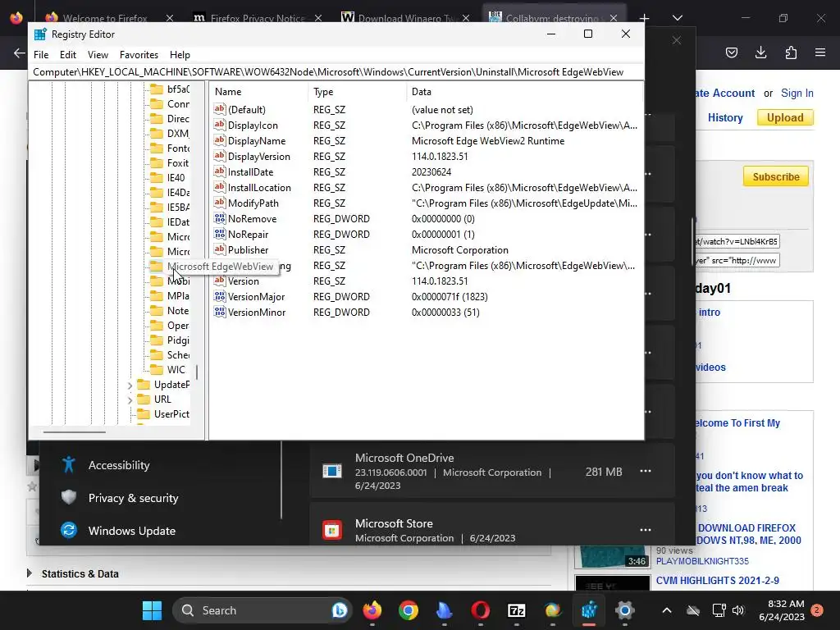Open Privacy & security settings
The height and width of the screenshot is (630, 840).
(x=133, y=498)
